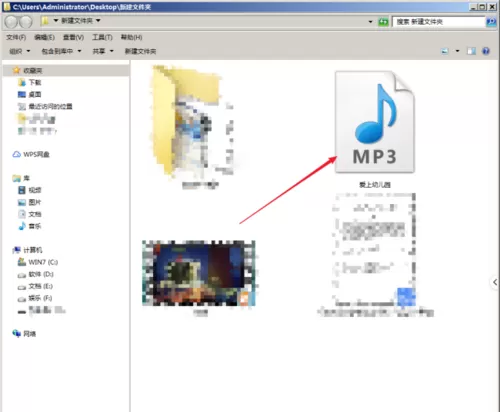The image size is (500, 412).
Task: Collapse the side panel with the chevron
Action: [495, 282]
